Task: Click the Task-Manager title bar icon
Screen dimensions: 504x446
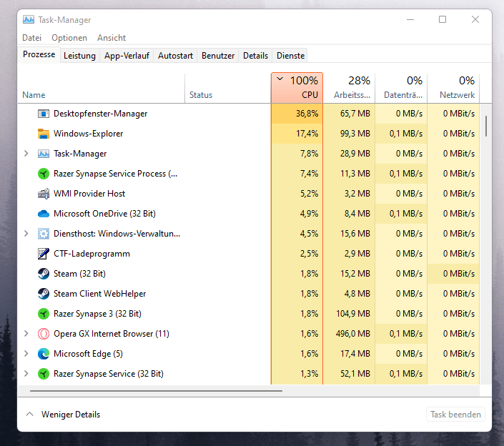Action: [x=29, y=20]
